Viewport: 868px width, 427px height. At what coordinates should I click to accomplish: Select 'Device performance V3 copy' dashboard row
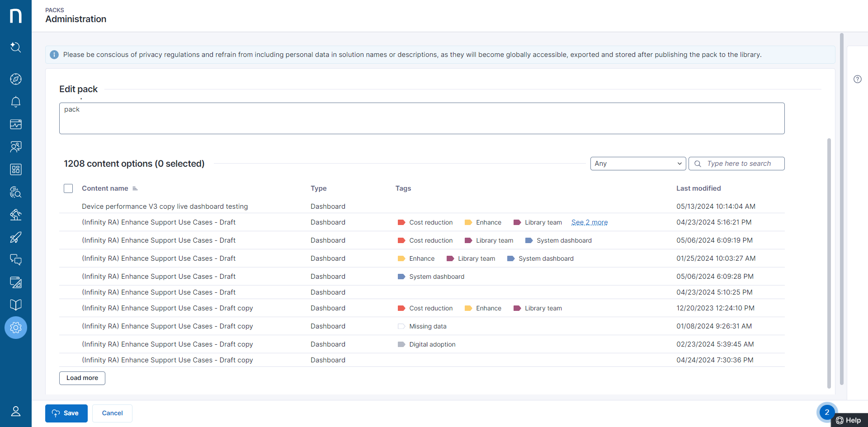[x=165, y=206]
